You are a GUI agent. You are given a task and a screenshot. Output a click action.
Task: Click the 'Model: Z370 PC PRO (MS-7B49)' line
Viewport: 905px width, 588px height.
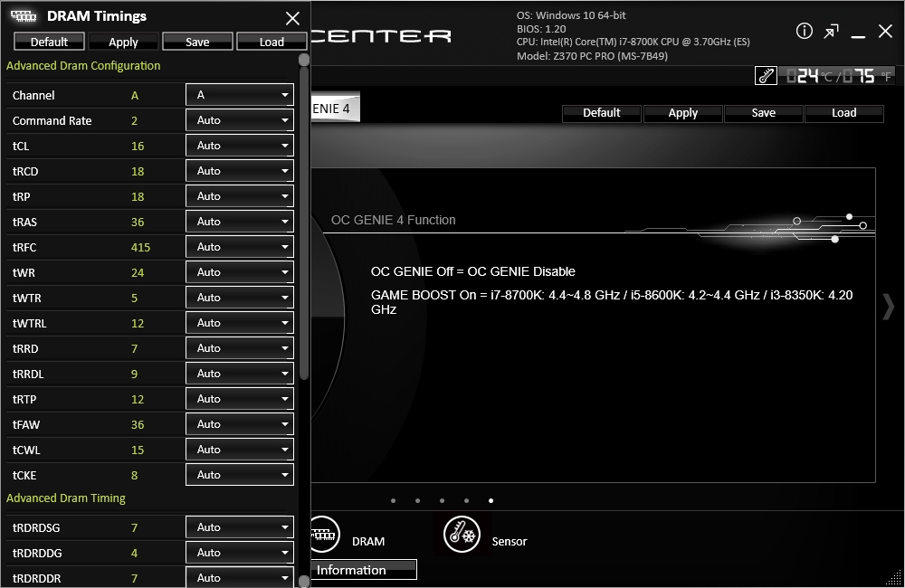point(592,56)
